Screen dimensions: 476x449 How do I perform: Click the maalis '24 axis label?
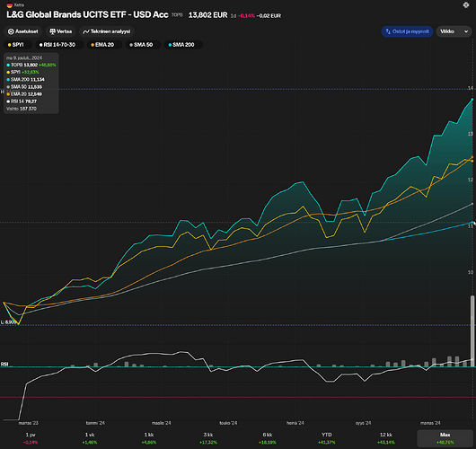[x=162, y=423]
